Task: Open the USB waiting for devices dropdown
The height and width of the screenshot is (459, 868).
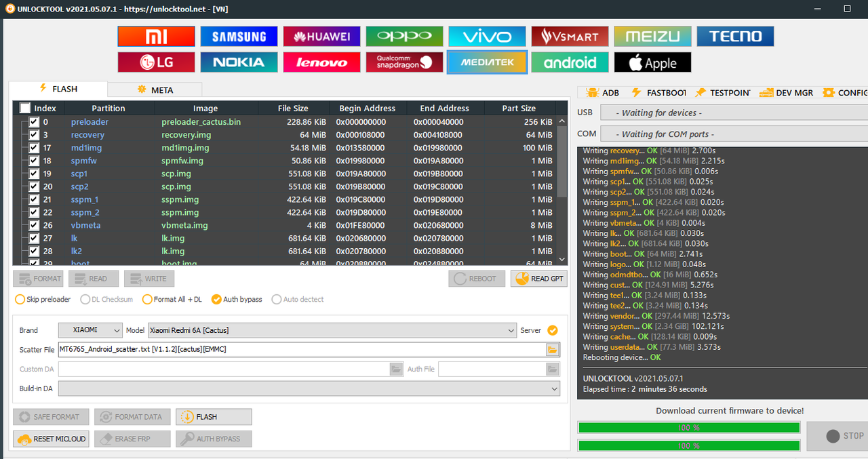Action: click(x=734, y=113)
